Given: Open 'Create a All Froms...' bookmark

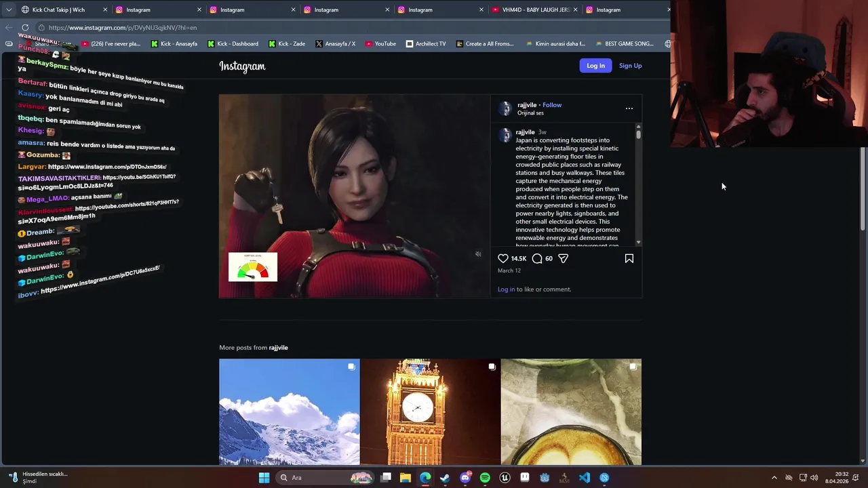Looking at the screenshot, I should point(485,43).
